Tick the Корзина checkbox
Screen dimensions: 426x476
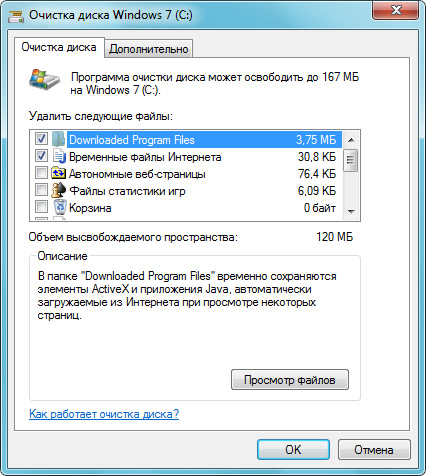(41, 207)
